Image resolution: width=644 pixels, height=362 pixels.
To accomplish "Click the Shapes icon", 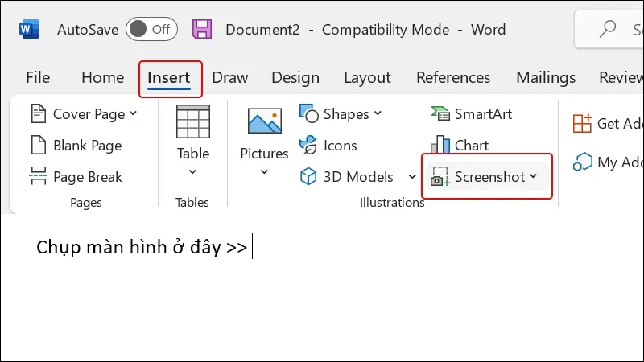I will [x=309, y=113].
